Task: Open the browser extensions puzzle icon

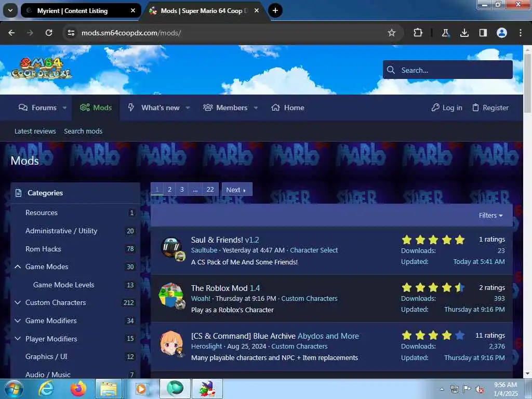Action: click(418, 33)
